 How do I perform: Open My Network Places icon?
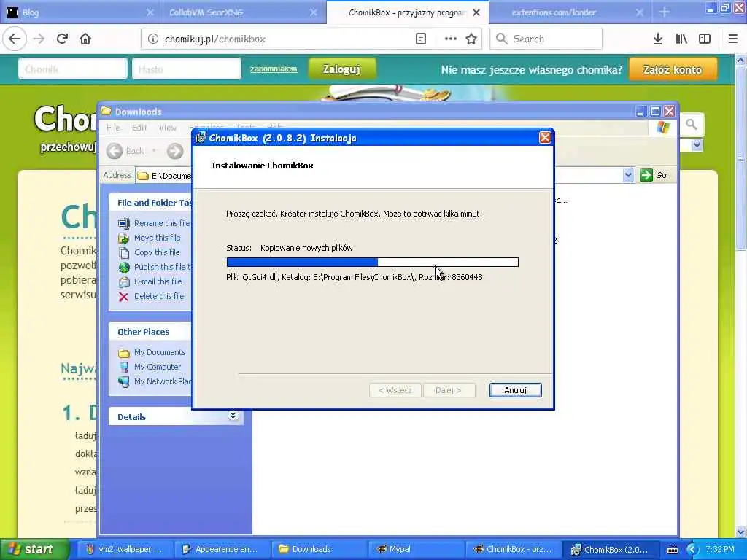click(124, 382)
